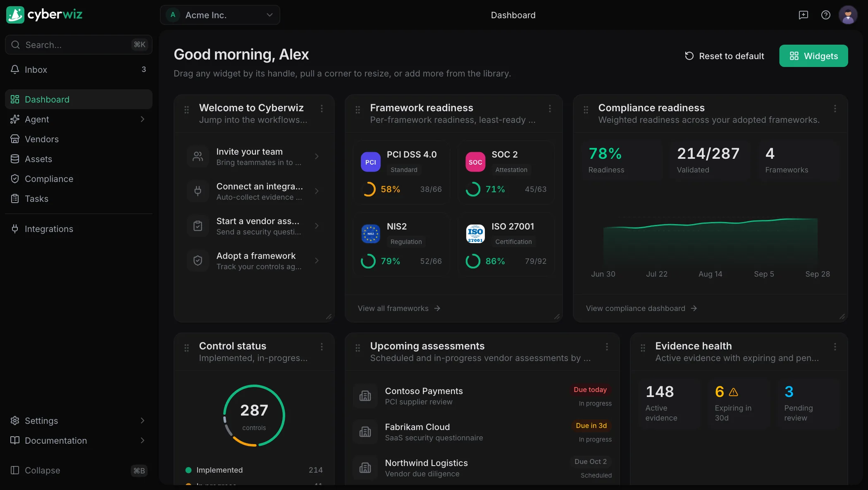Open Adopt a framework row chevron
The height and width of the screenshot is (490, 868).
pos(317,261)
